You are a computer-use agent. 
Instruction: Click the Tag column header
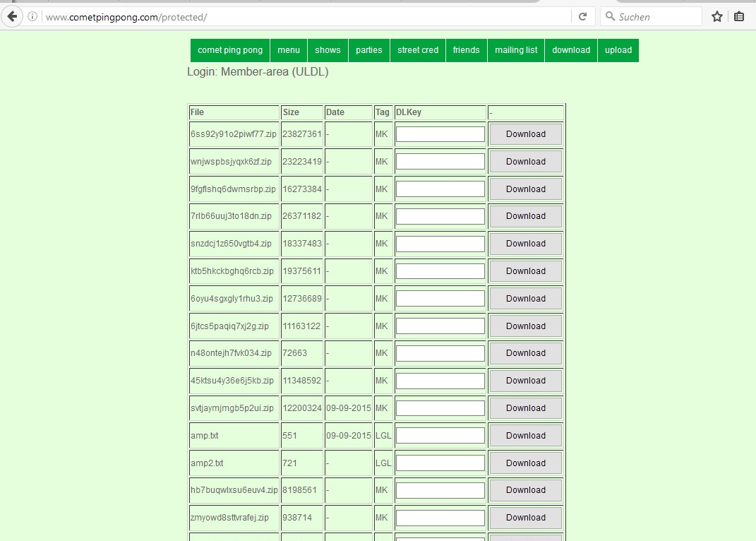tap(383, 112)
